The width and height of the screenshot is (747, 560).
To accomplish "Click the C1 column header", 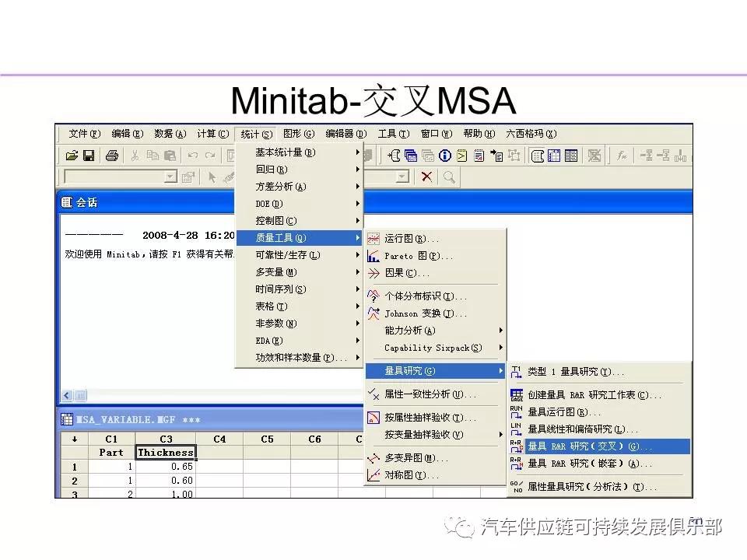I will pyautogui.click(x=111, y=439).
